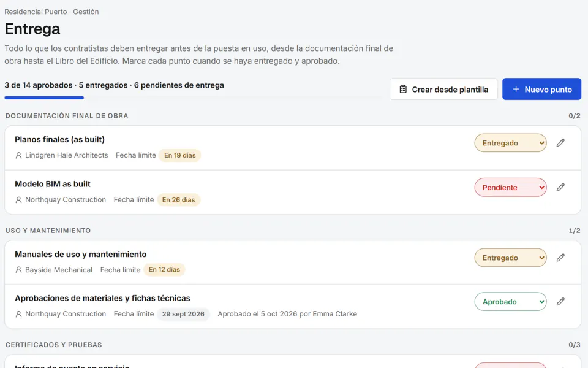
Task: Open Pendiente status dropdown for Modelo BIM
Action: click(510, 187)
